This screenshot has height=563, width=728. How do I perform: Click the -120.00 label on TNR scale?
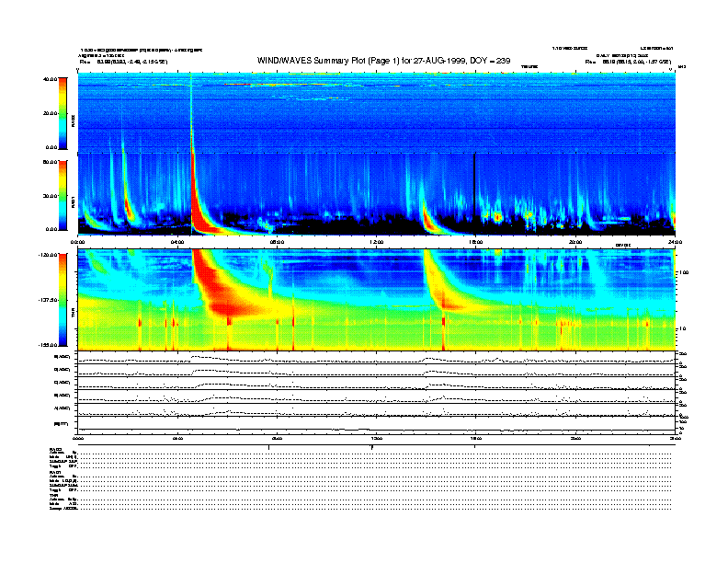click(48, 255)
